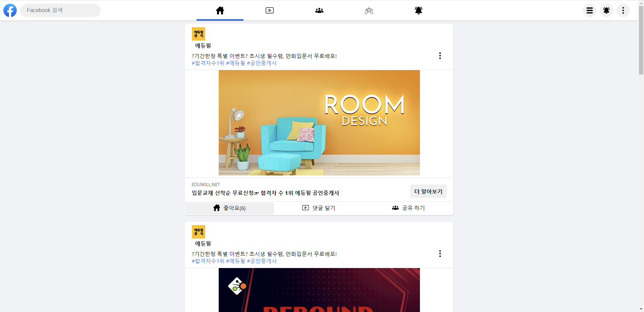Image resolution: width=644 pixels, height=312 pixels.
Task: Click the second post's caption text
Action: click(x=264, y=254)
